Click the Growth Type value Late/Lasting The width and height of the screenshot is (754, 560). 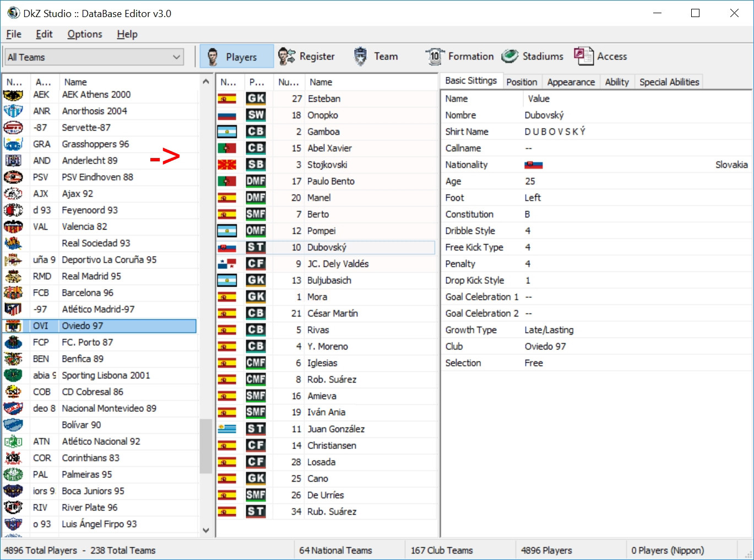[x=549, y=330]
